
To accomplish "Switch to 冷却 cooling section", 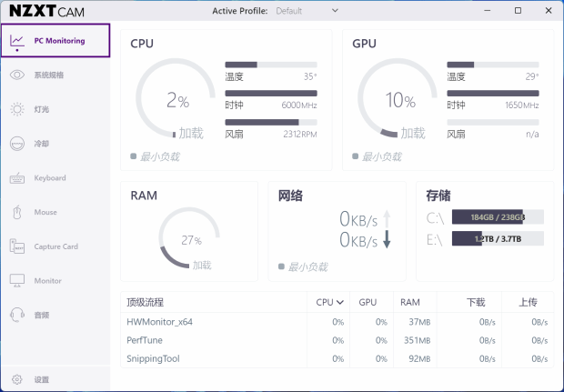I will (x=55, y=144).
